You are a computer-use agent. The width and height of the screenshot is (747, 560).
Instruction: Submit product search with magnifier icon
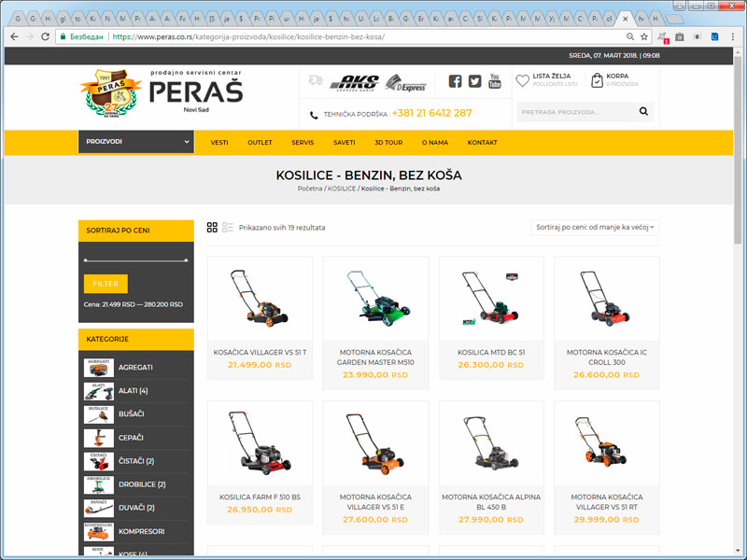[643, 111]
